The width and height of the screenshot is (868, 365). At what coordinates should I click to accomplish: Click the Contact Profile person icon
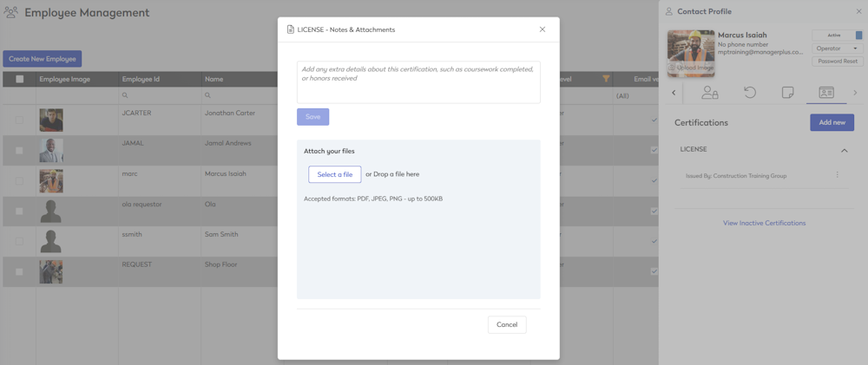coord(669,11)
